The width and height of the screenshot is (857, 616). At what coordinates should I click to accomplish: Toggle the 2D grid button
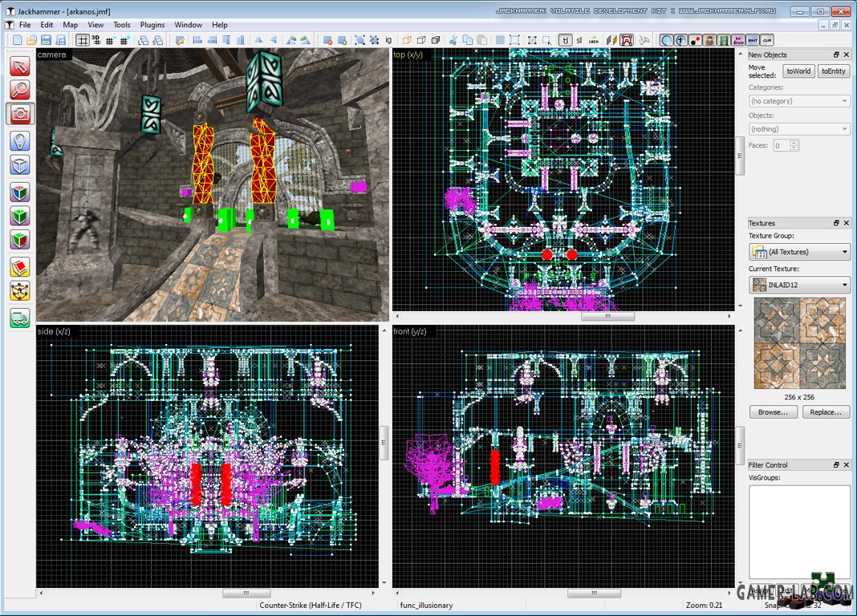(82, 40)
